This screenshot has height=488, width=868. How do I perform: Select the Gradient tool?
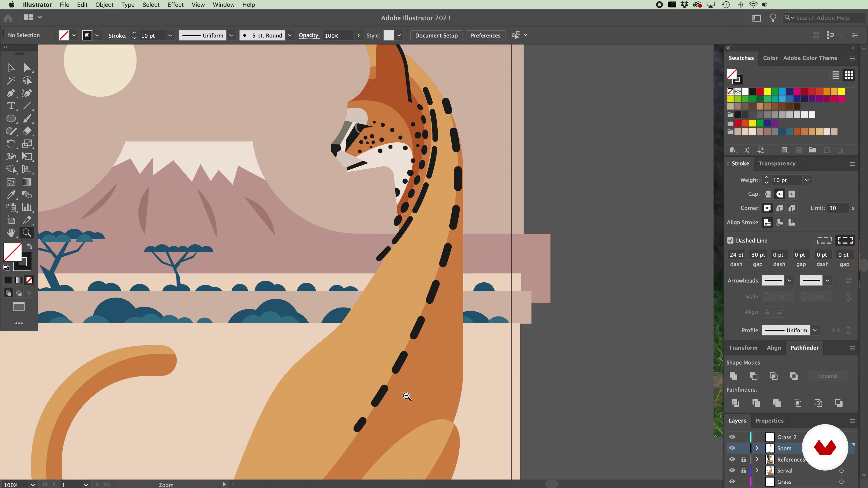pyautogui.click(x=27, y=182)
